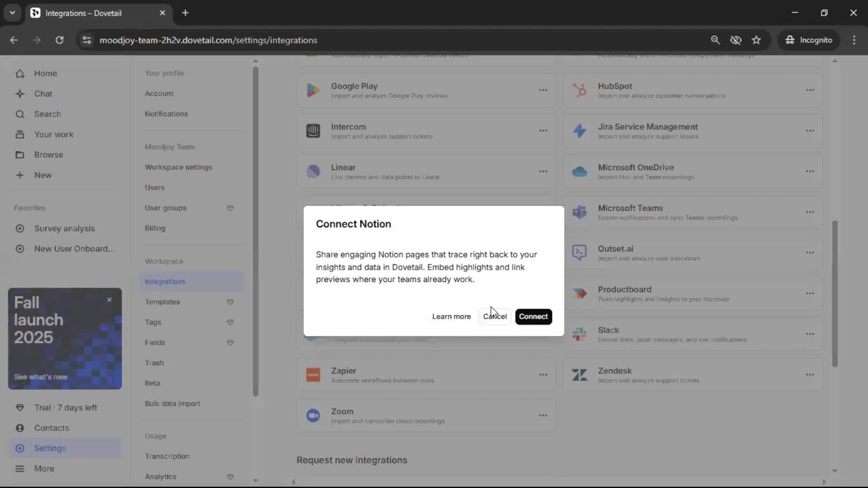
Task: Click the HubSpot logo icon
Action: pos(579,90)
